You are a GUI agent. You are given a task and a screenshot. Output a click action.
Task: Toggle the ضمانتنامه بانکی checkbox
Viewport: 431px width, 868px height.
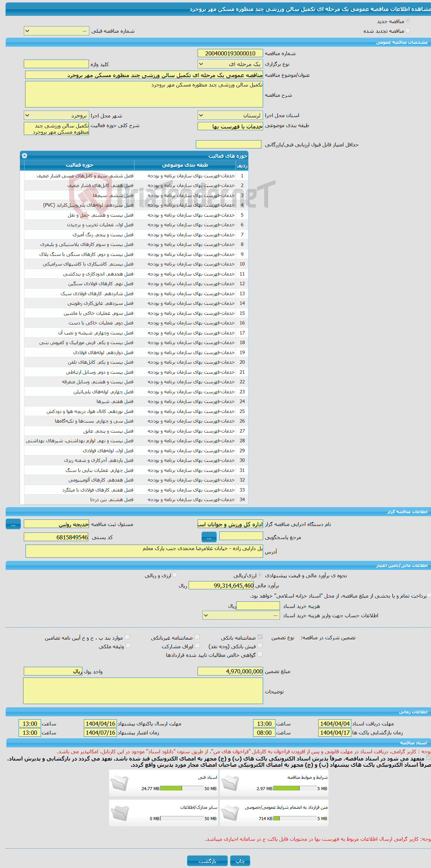[x=260, y=637]
